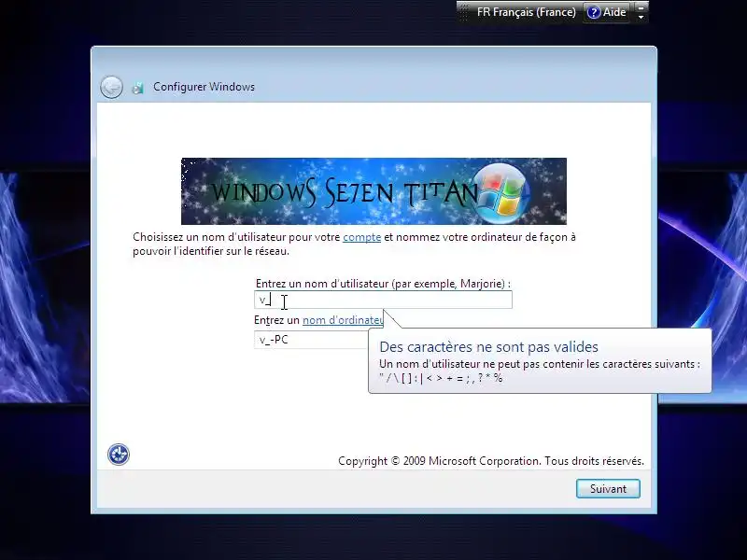
Task: Click the "Entrez un nom d'utilisateur" label
Action: 383,284
